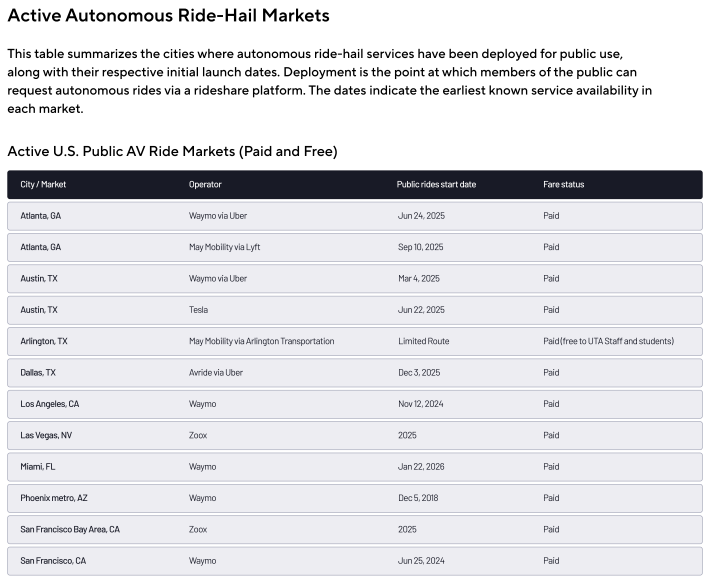
Task: Click the City / Market column header
Action: click(x=43, y=184)
